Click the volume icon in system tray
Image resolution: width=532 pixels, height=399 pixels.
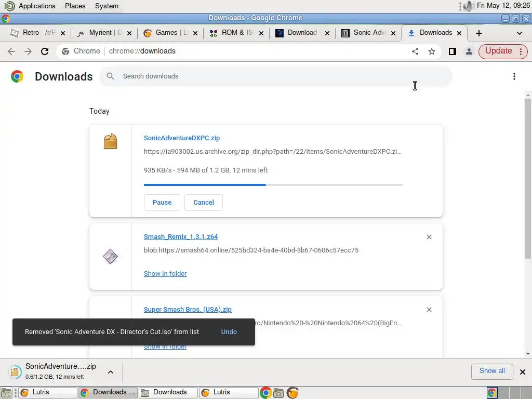468,6
